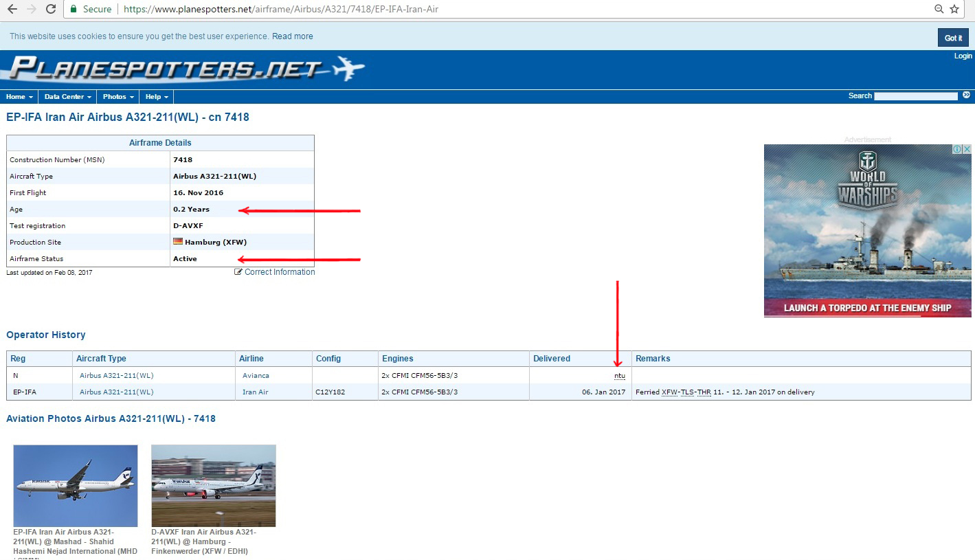Expand the Home dropdown menu

19,97
